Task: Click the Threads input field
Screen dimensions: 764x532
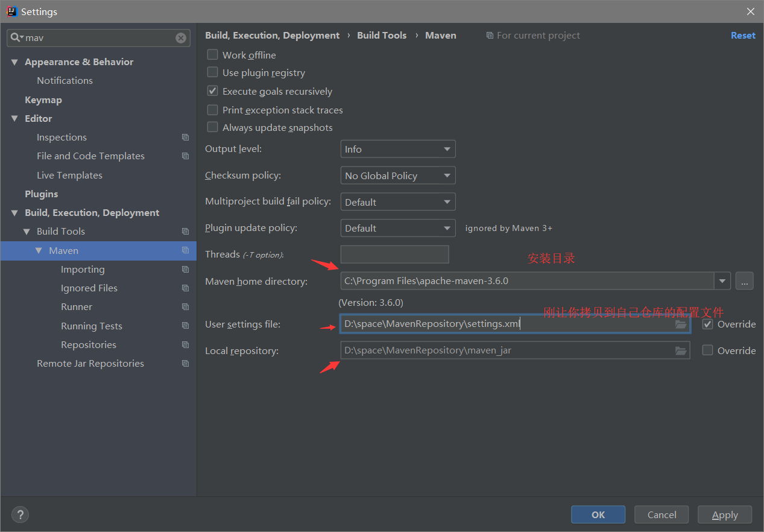Action: [394, 255]
